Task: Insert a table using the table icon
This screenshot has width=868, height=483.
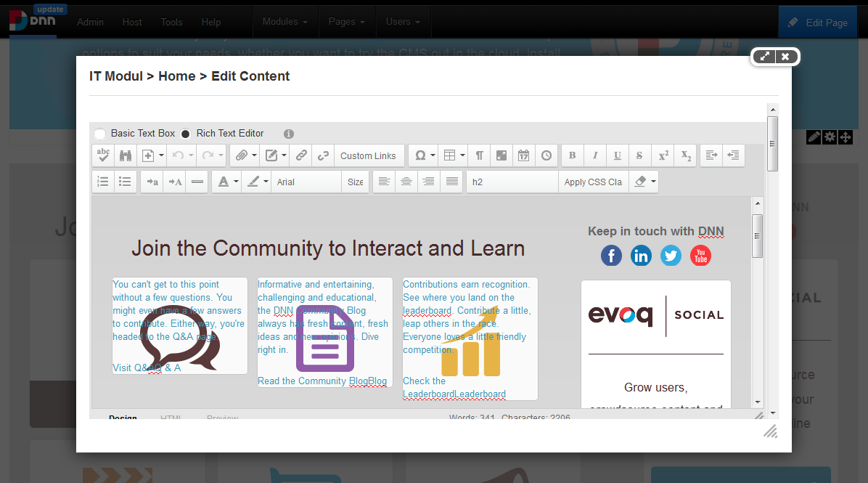Action: coord(450,155)
